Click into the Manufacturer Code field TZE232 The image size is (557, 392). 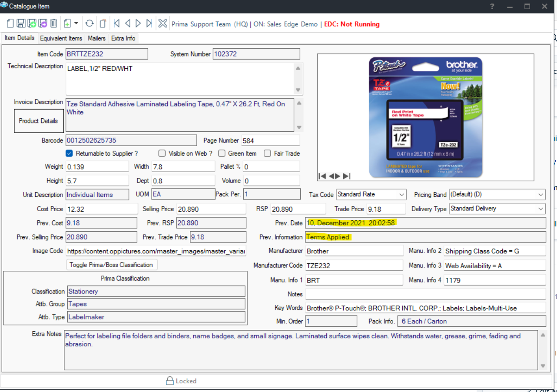[354, 265]
